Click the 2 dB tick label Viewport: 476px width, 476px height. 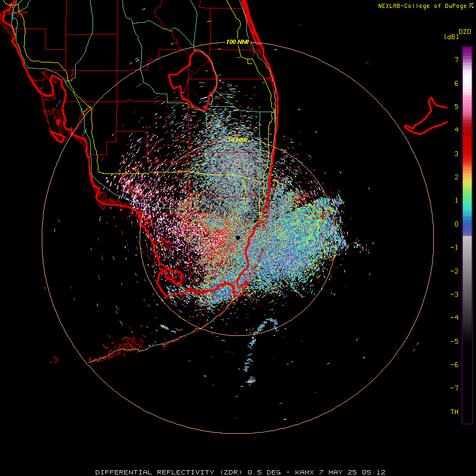click(456, 177)
